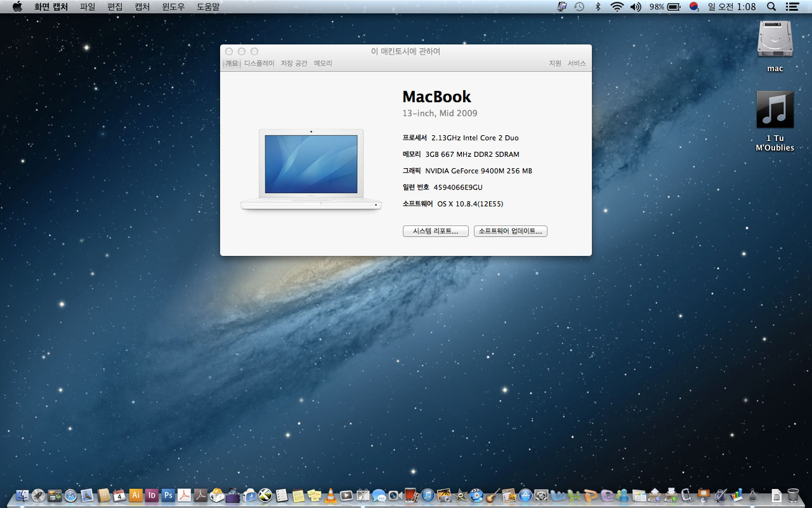Open Spotlight search magnifier icon
812x508 pixels.
[x=771, y=6]
